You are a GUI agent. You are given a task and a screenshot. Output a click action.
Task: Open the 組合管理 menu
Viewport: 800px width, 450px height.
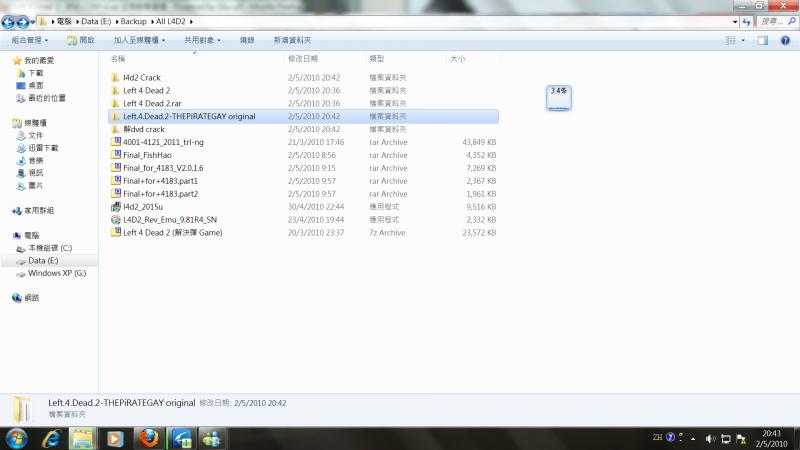point(30,40)
